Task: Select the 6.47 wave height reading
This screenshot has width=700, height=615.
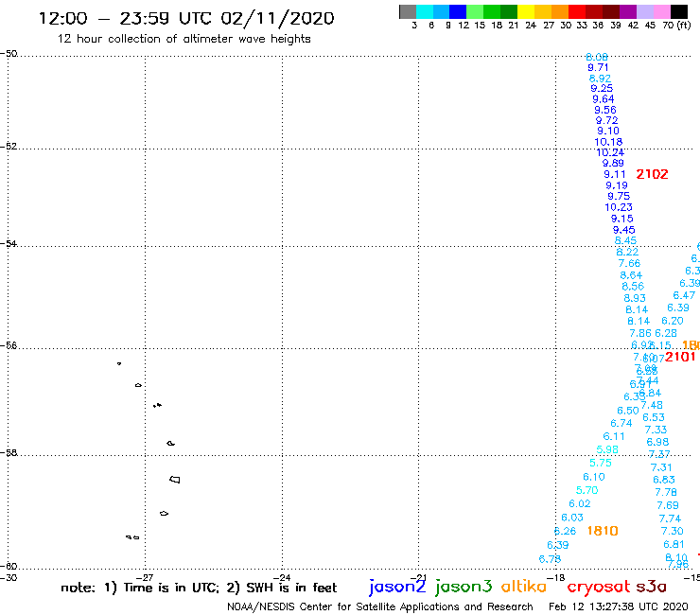Action: pos(684,295)
